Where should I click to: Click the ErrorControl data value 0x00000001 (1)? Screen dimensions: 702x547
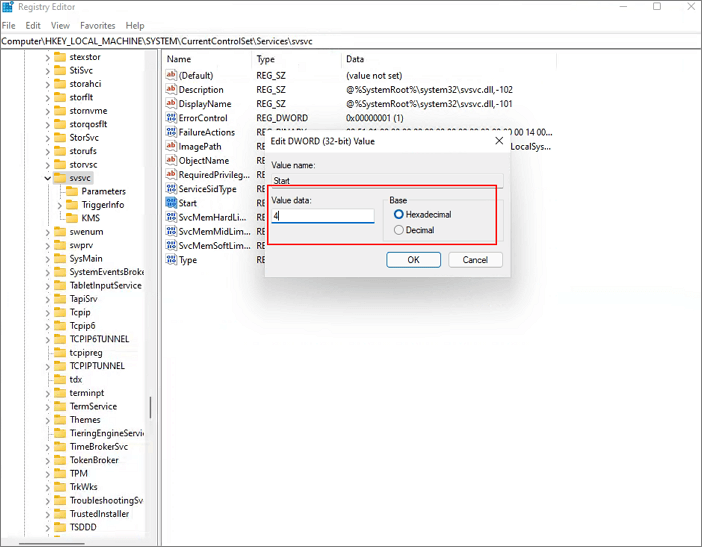click(375, 118)
